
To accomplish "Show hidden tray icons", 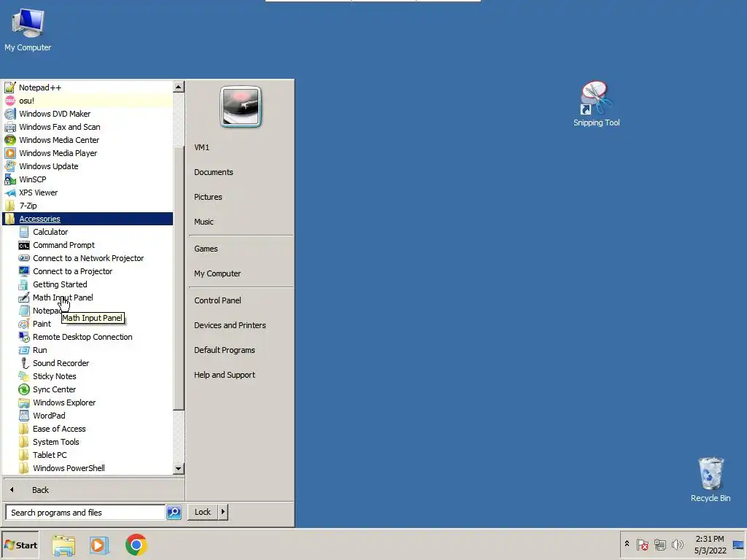I will tap(627, 544).
